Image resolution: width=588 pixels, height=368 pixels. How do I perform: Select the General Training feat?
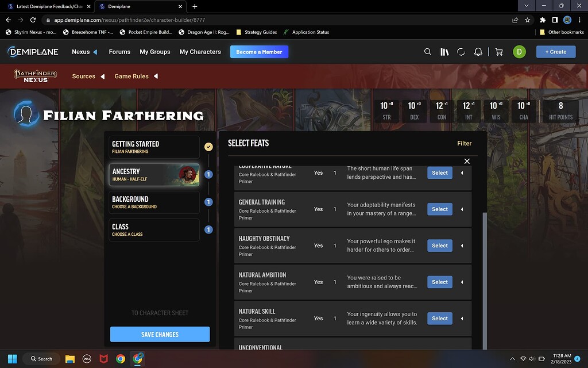pos(439,209)
